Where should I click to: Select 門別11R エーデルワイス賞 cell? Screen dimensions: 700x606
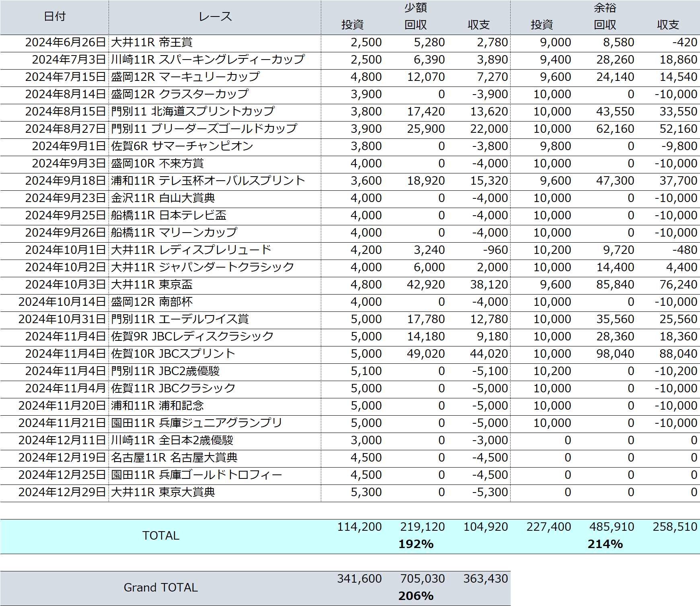pos(180,319)
